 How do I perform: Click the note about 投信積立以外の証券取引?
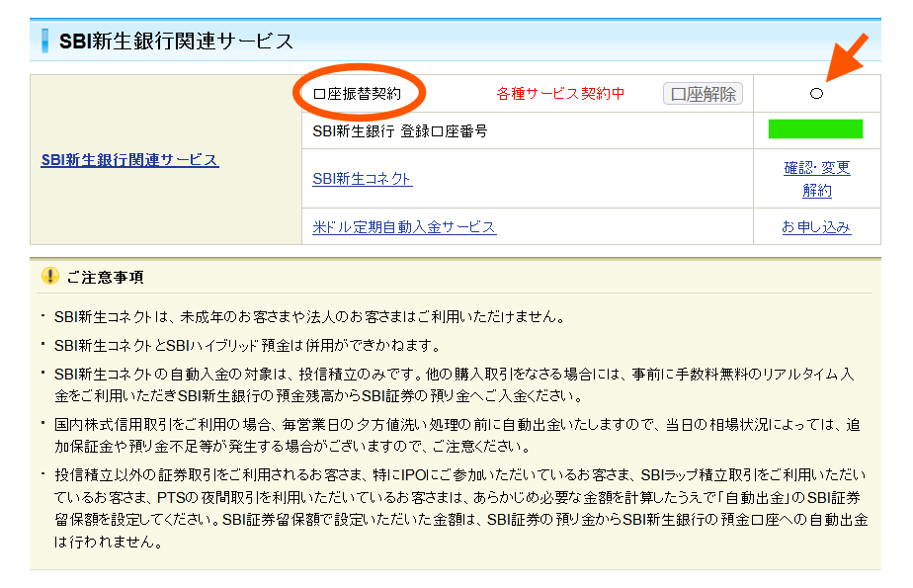(461, 508)
